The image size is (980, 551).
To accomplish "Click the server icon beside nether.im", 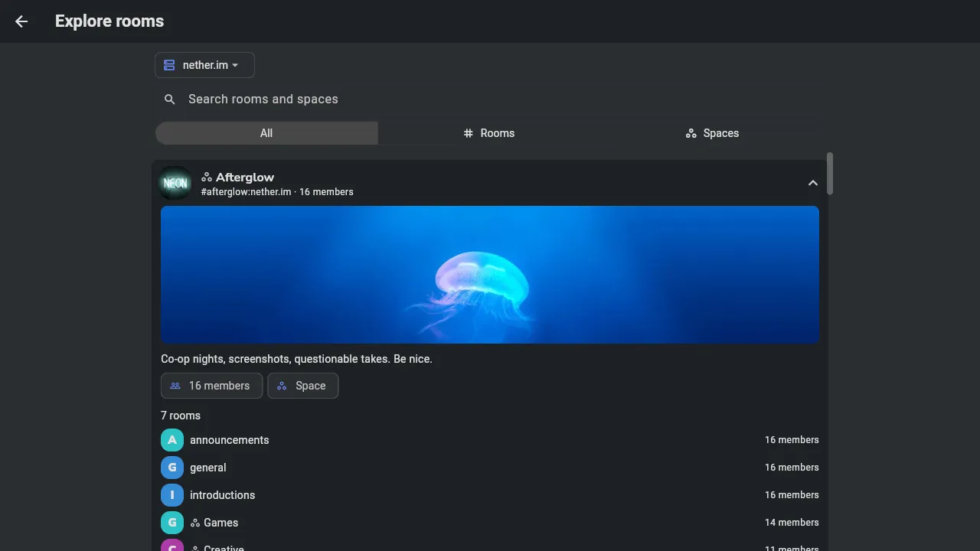I will point(169,65).
